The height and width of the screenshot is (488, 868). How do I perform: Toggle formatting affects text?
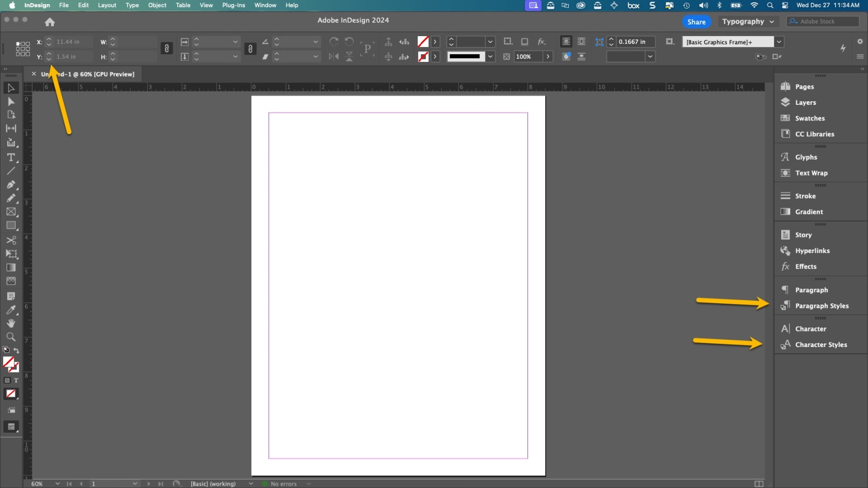point(16,381)
